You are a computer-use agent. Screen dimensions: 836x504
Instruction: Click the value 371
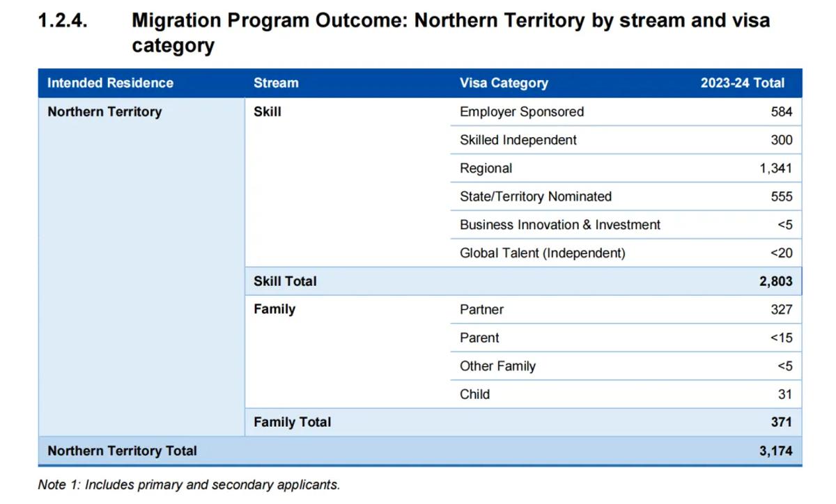781,422
